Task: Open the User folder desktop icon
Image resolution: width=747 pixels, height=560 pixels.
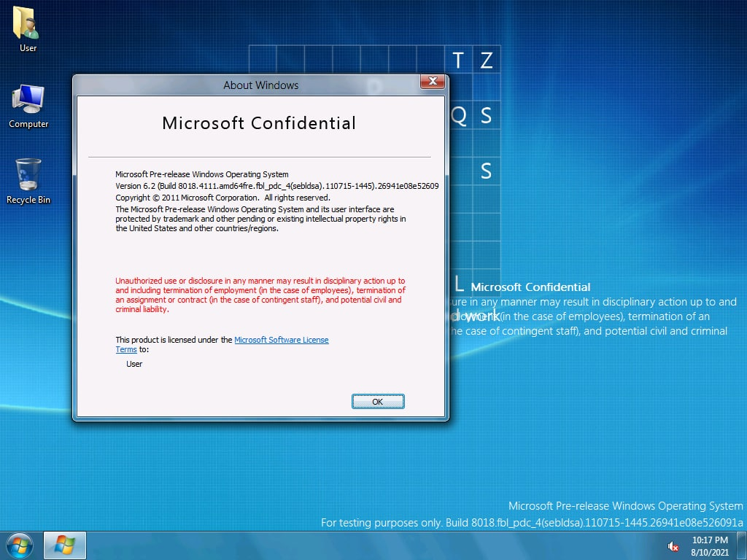Action: tap(28, 29)
